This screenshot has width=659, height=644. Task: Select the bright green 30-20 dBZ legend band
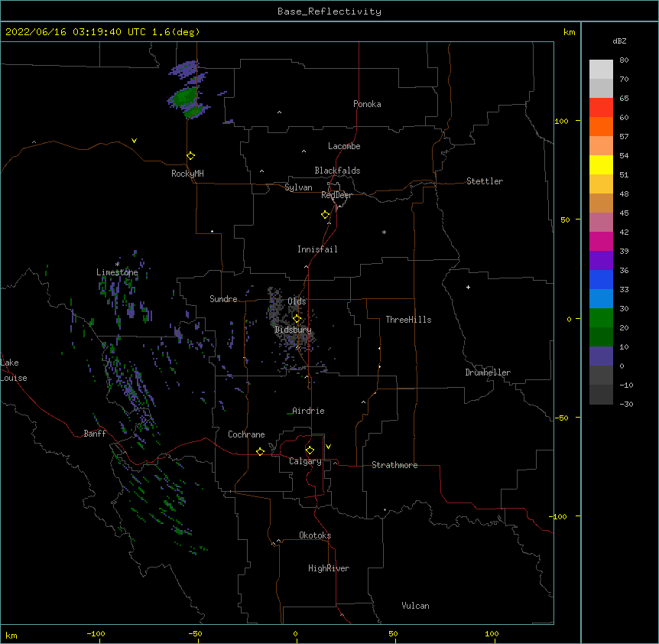pos(601,318)
